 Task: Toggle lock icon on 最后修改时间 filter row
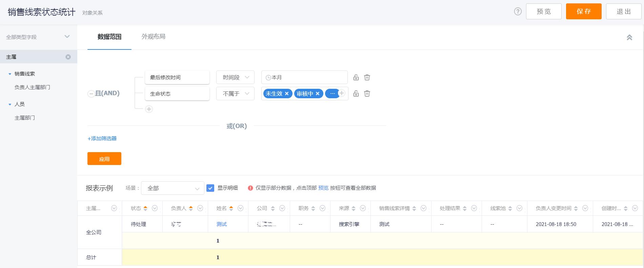(x=356, y=78)
